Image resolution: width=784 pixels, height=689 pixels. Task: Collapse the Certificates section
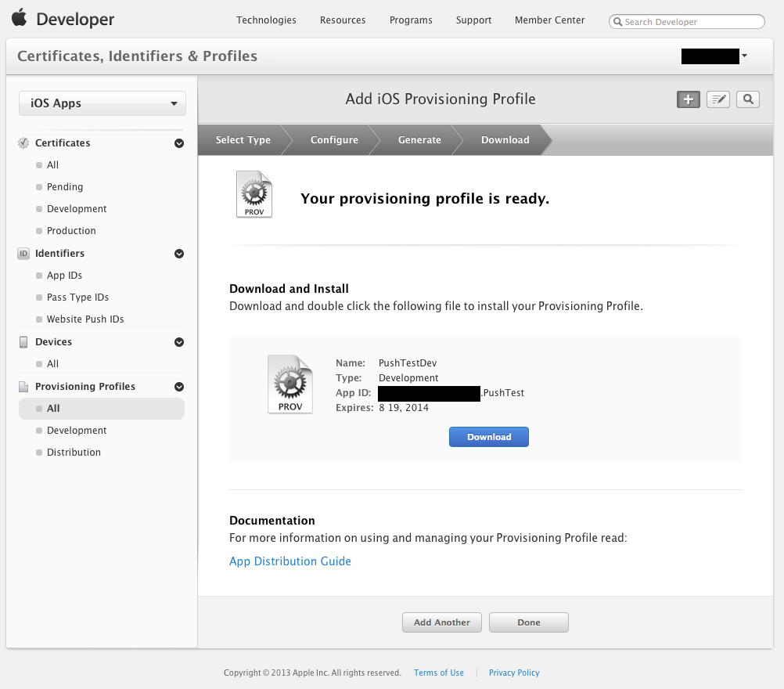[179, 143]
